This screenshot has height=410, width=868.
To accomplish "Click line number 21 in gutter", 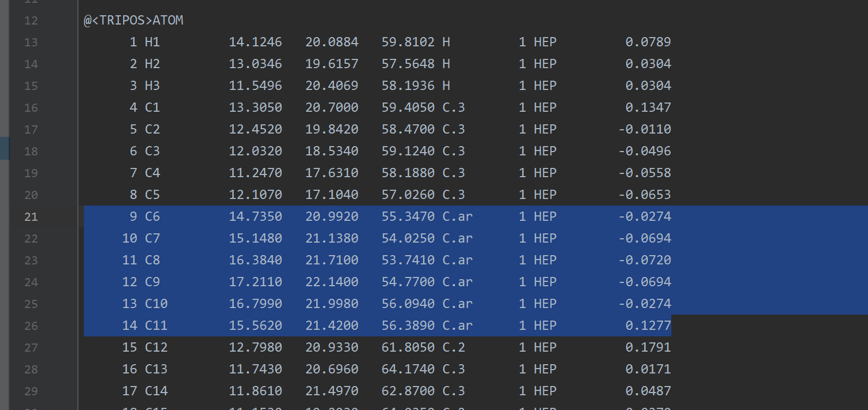I will (31, 217).
